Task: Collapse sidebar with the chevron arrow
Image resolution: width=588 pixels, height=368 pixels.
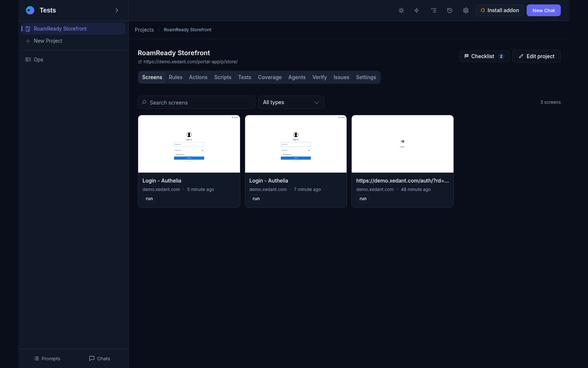Action: [x=117, y=10]
